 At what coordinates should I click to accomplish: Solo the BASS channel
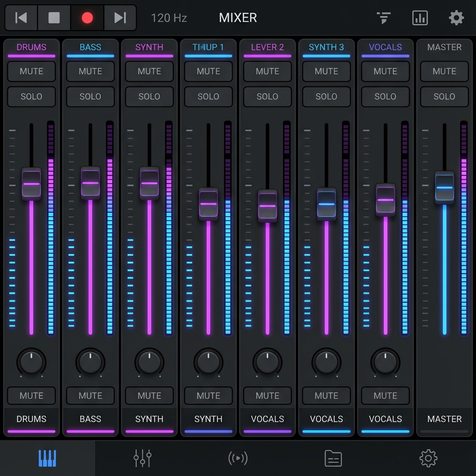[x=90, y=97]
